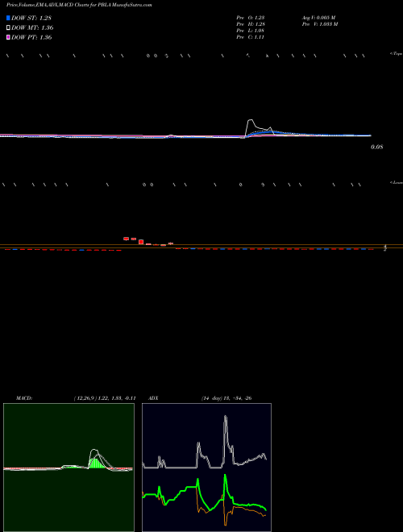Click the tallest white ADX line peak
The height and width of the screenshot is (532, 403).
click(x=225, y=416)
